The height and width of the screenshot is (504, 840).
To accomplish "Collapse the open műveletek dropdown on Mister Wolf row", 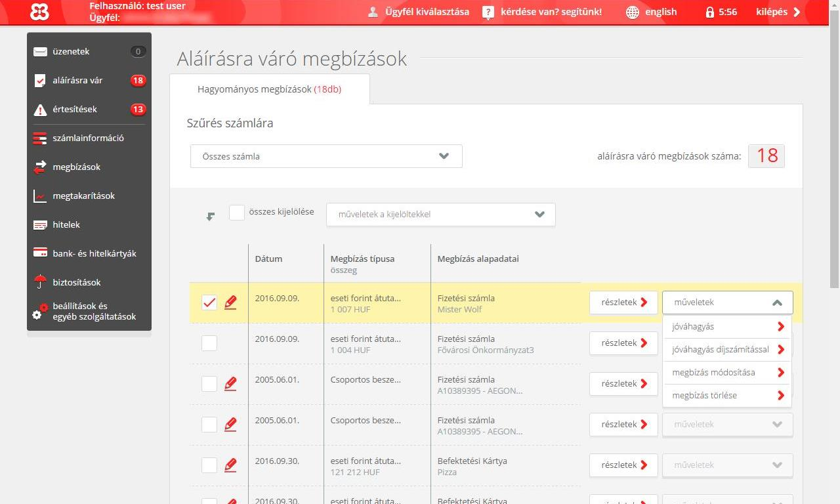I will pos(728,303).
